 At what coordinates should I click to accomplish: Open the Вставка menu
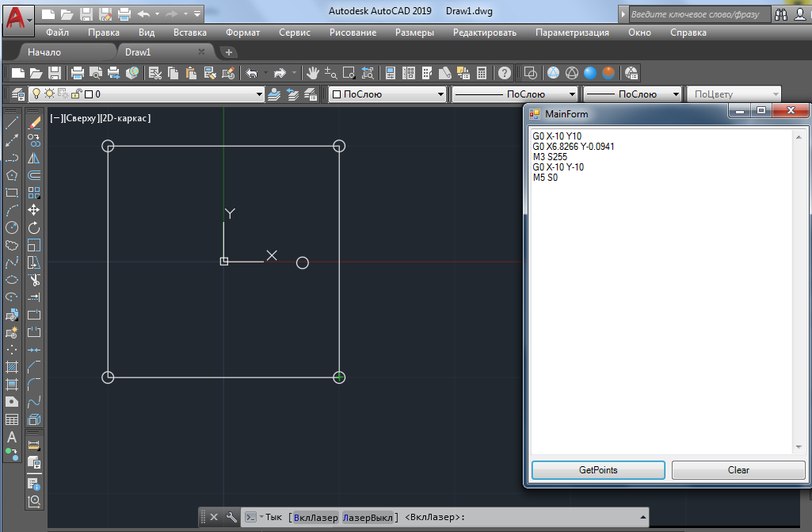pyautogui.click(x=190, y=33)
